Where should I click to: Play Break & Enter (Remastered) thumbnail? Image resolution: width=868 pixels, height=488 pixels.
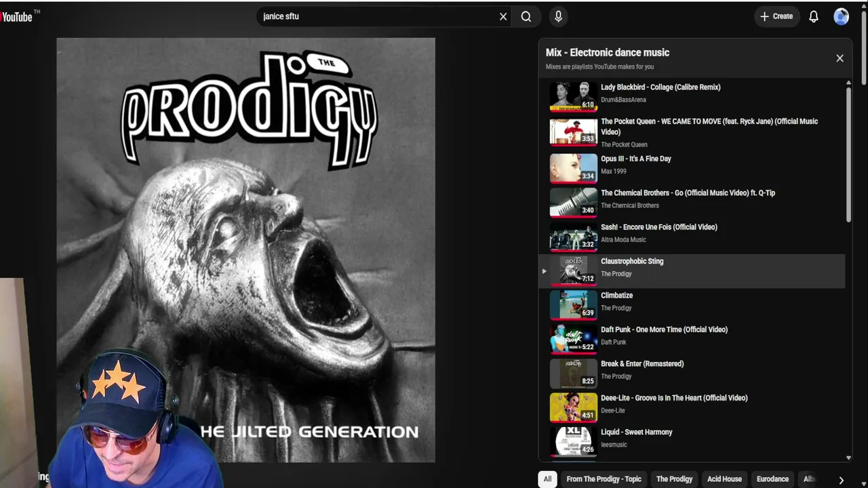(573, 373)
